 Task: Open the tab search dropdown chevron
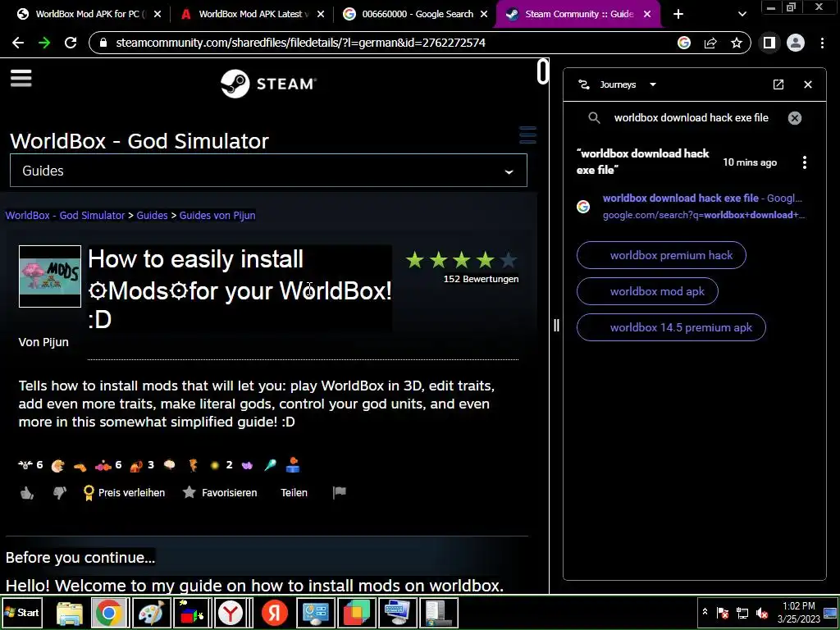[x=742, y=14]
